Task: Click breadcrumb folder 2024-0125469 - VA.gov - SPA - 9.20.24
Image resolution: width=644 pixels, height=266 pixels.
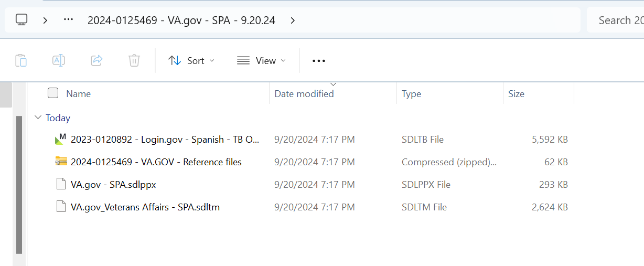Action: tap(181, 20)
